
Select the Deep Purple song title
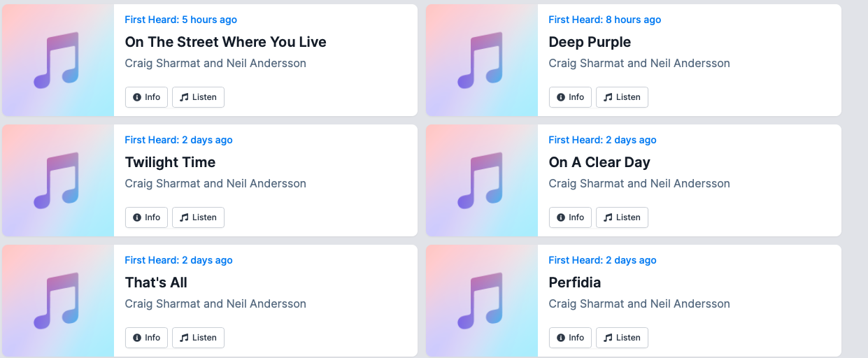click(x=590, y=42)
